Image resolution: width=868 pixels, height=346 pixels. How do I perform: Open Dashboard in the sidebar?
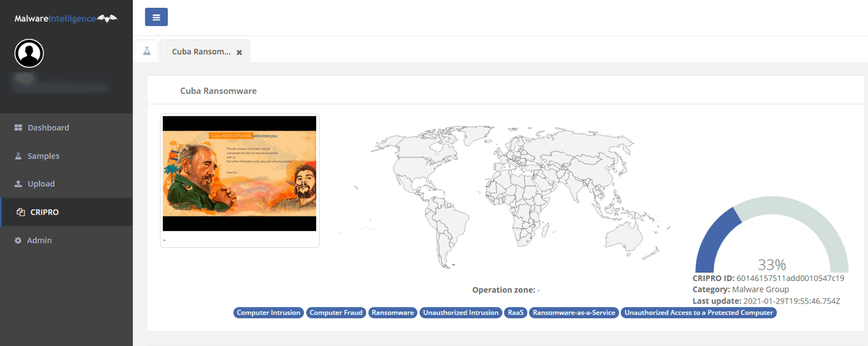[67, 127]
